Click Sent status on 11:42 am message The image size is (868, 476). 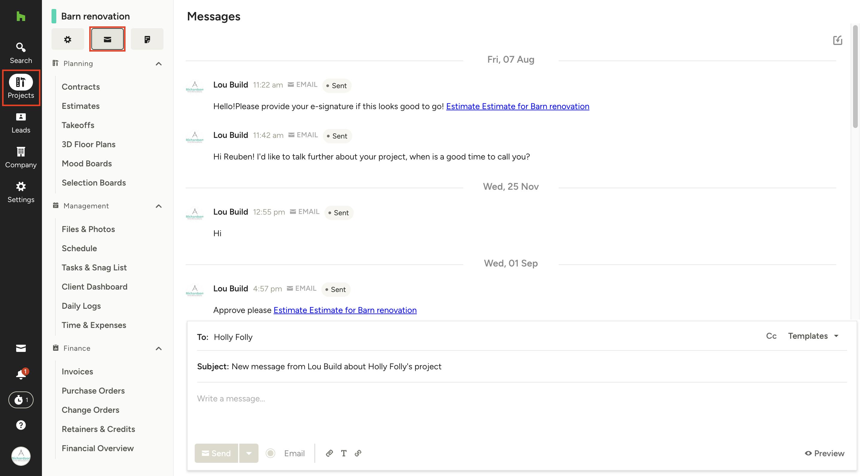click(x=337, y=136)
